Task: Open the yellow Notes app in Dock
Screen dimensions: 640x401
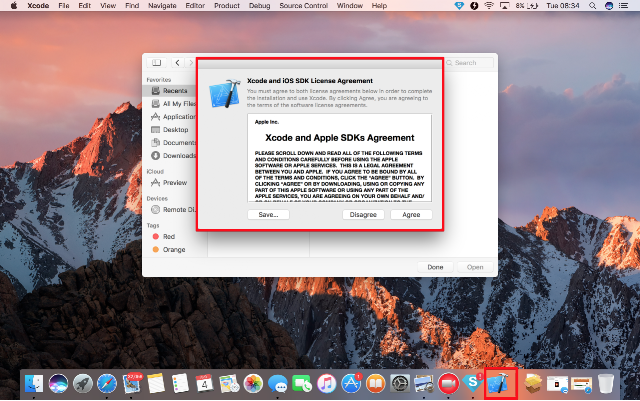Action: [x=156, y=384]
